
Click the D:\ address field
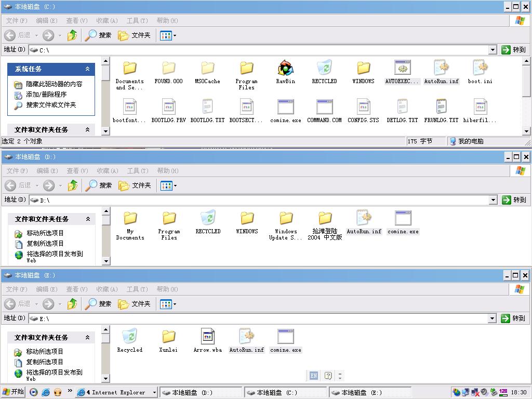click(259, 200)
